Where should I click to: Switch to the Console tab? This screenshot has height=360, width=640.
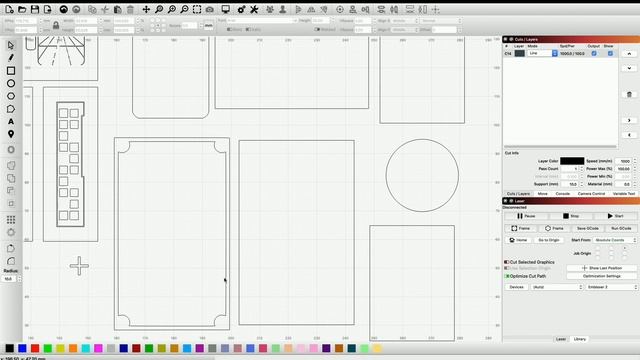[562, 193]
